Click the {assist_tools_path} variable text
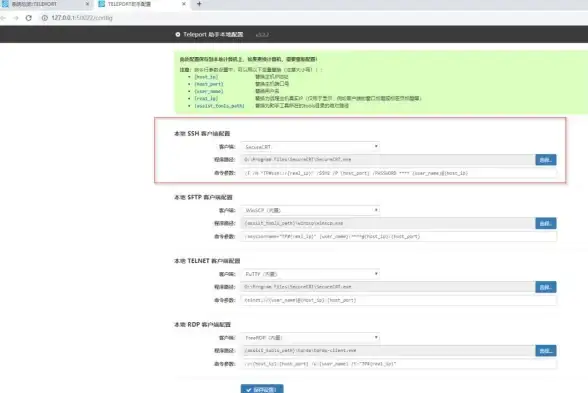 pos(219,106)
